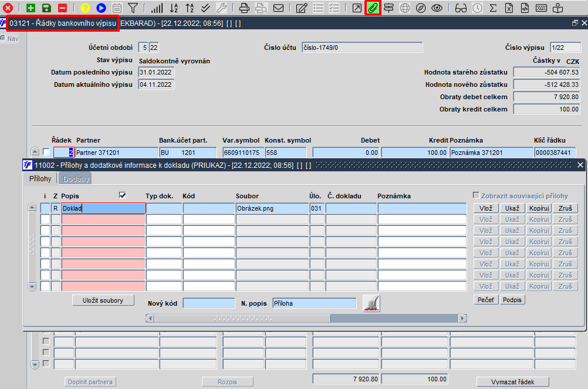The height and width of the screenshot is (389, 588).
Task: Click the up arrow of attachments list
Action: click(32, 207)
